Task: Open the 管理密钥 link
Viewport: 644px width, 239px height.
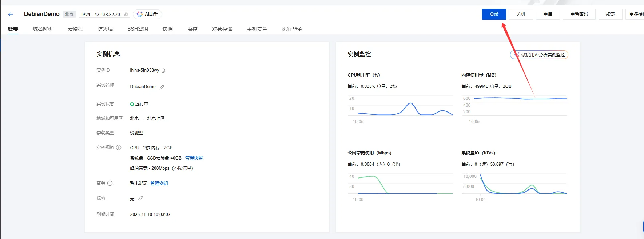Action: (159, 184)
